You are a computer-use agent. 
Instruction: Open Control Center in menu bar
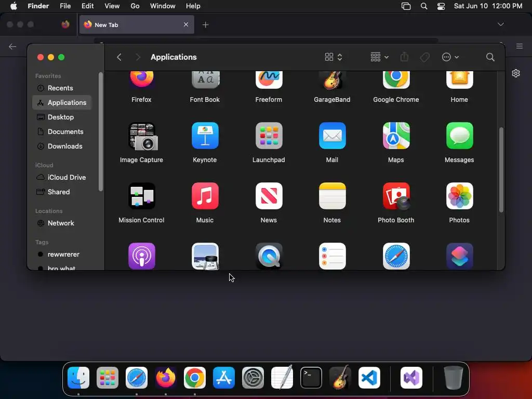click(x=441, y=6)
